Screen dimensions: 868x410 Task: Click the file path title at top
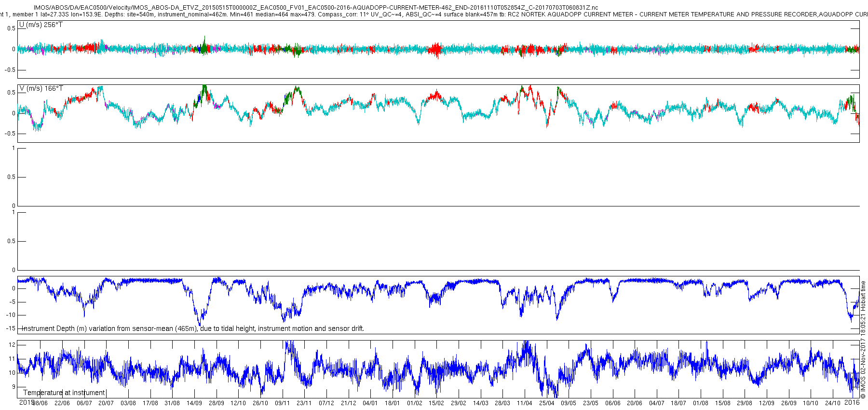(x=316, y=8)
